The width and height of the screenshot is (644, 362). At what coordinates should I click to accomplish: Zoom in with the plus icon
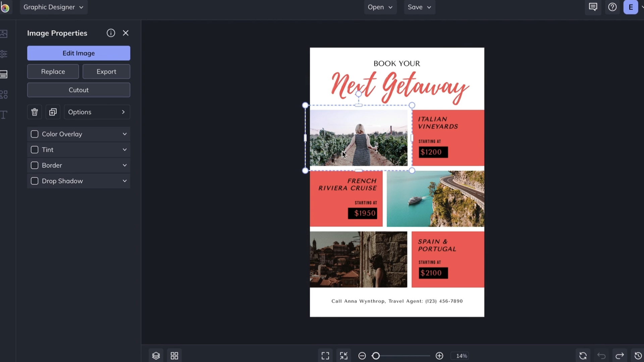coord(439,356)
